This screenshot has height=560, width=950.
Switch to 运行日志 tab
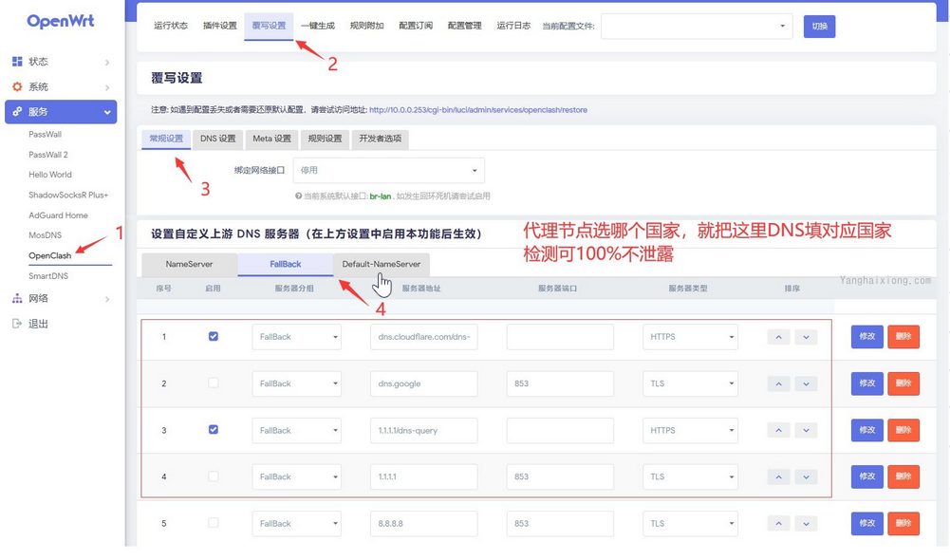click(x=513, y=26)
